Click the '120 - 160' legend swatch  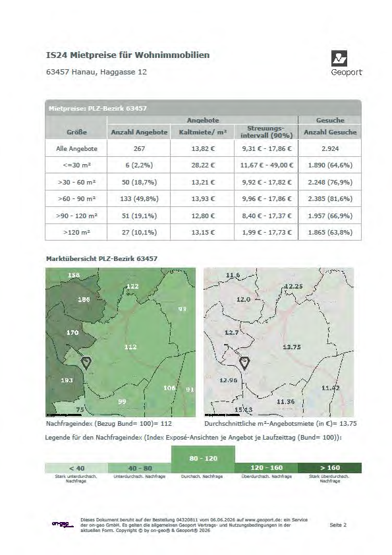pyautogui.click(x=266, y=468)
